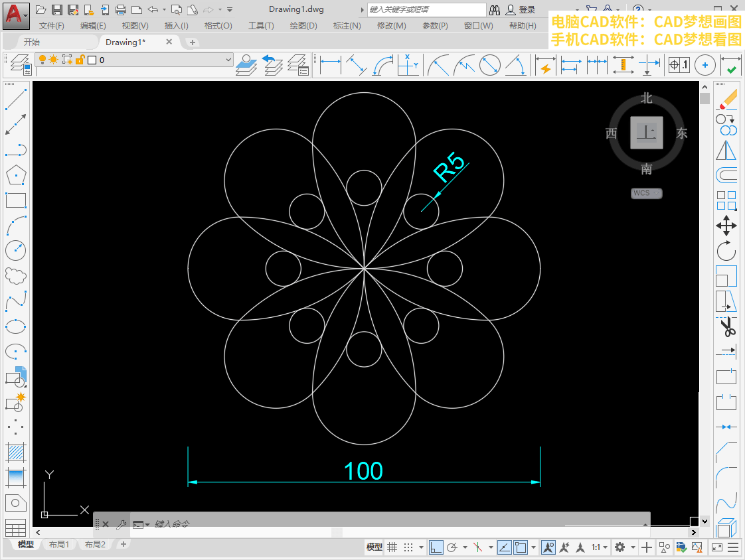Click the Aligned dimension tool
The image size is (745, 560).
coord(356,65)
